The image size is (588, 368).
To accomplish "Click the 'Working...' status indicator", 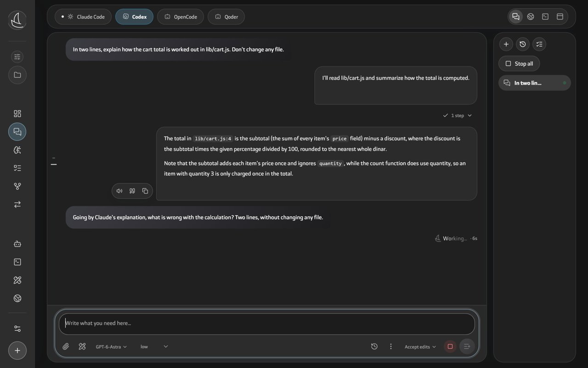I will tap(456, 238).
